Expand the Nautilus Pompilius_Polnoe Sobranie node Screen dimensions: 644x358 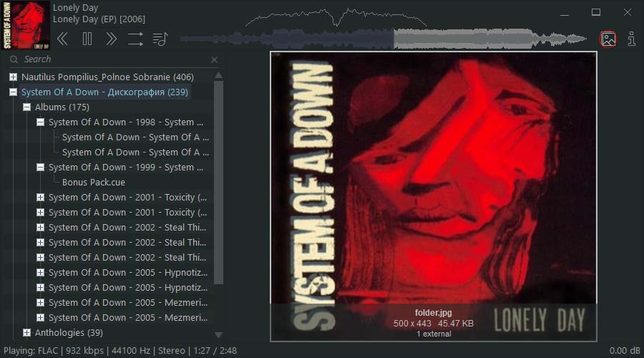point(13,77)
